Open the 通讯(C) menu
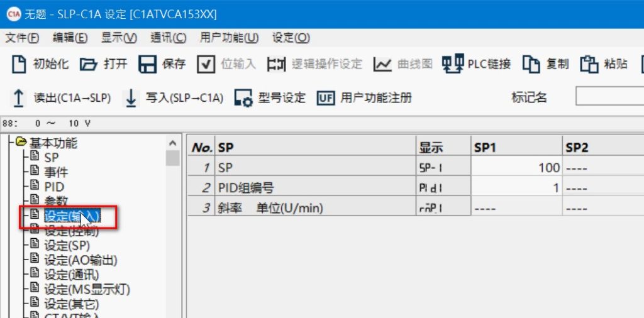This screenshot has width=644, height=318. tap(168, 38)
